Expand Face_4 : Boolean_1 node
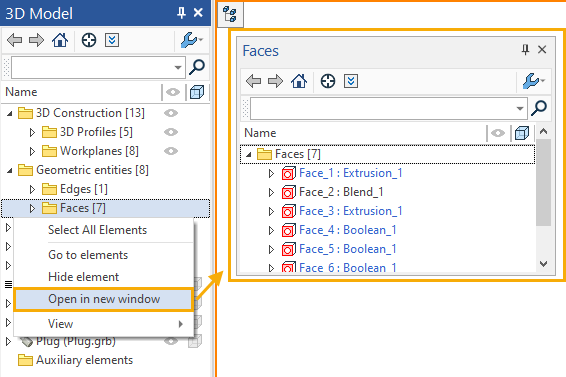This screenshot has width=566, height=377. [x=271, y=230]
